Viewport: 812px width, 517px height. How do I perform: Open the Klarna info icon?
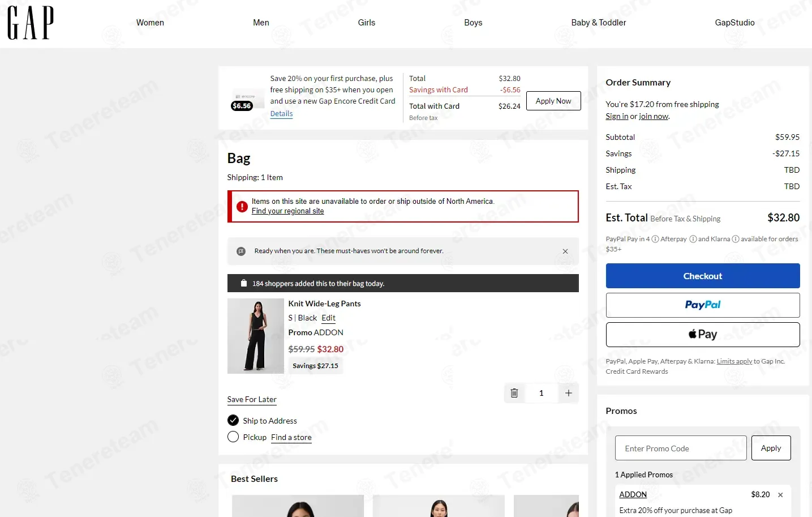(736, 239)
